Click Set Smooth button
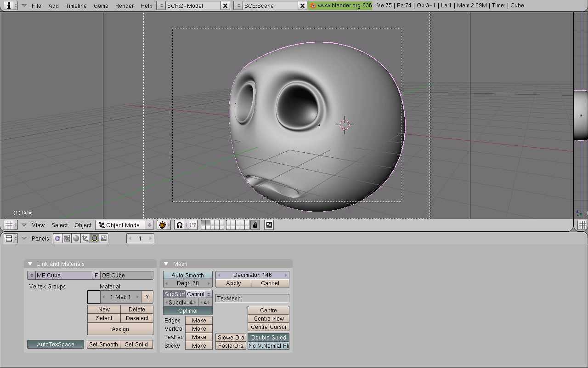This screenshot has height=368, width=588. [103, 345]
